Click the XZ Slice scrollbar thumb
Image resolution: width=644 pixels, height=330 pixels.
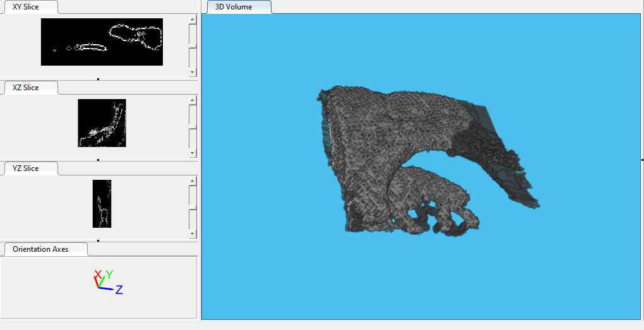[193, 126]
